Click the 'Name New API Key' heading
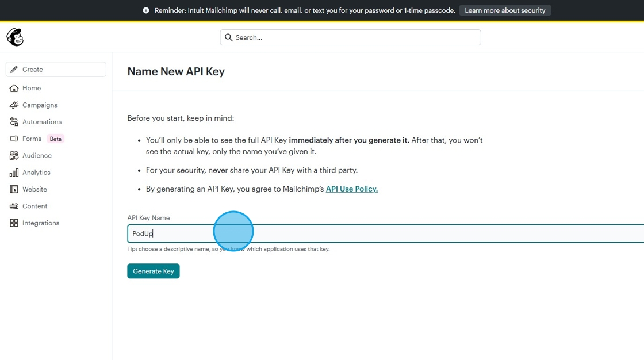The image size is (644, 360). 176,71
